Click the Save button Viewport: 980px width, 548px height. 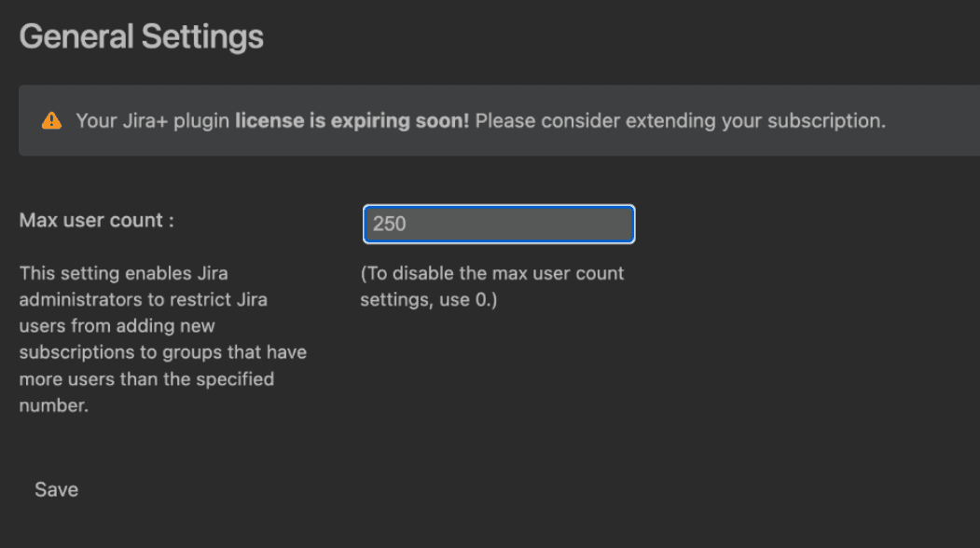point(56,488)
